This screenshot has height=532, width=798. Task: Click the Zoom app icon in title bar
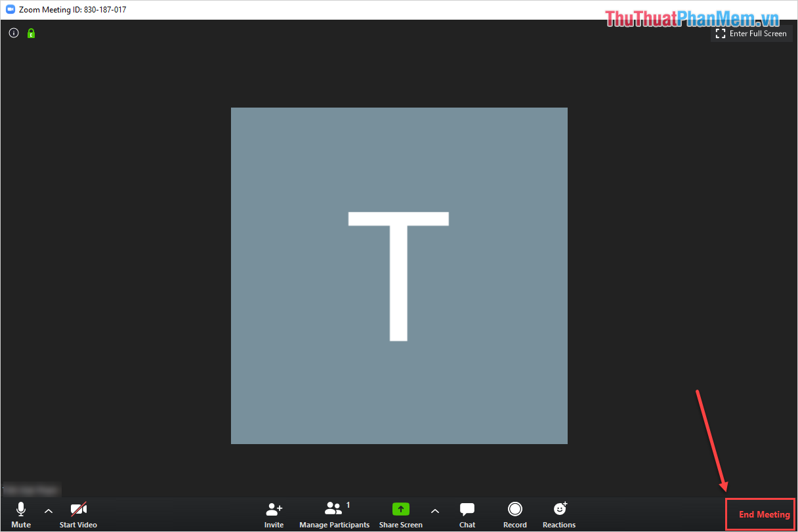(x=9, y=10)
